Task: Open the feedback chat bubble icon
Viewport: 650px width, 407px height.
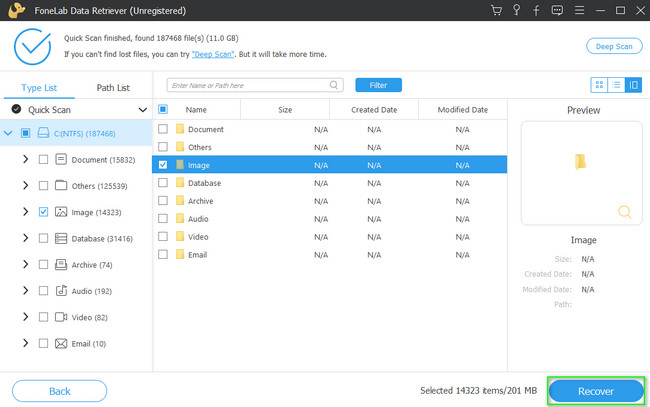Action: coord(557,10)
